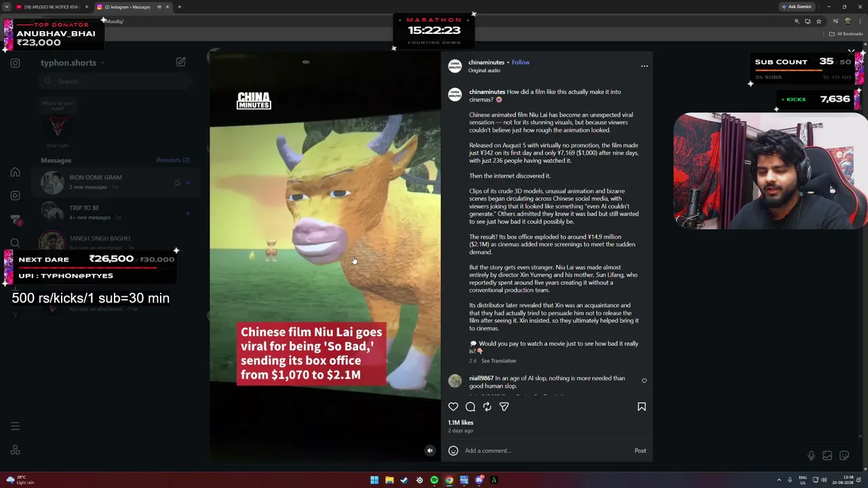
Task: Open File Explorer from the taskbar
Action: 389,481
